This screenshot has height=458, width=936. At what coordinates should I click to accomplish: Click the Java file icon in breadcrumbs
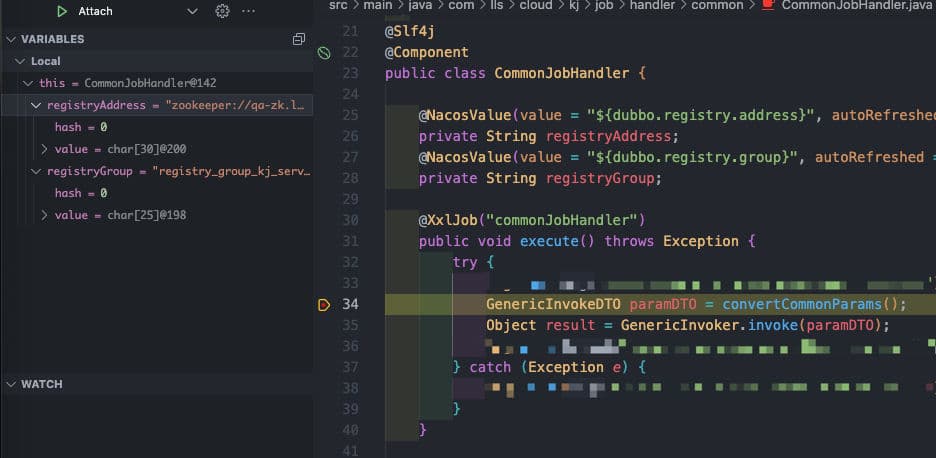pyautogui.click(x=768, y=5)
